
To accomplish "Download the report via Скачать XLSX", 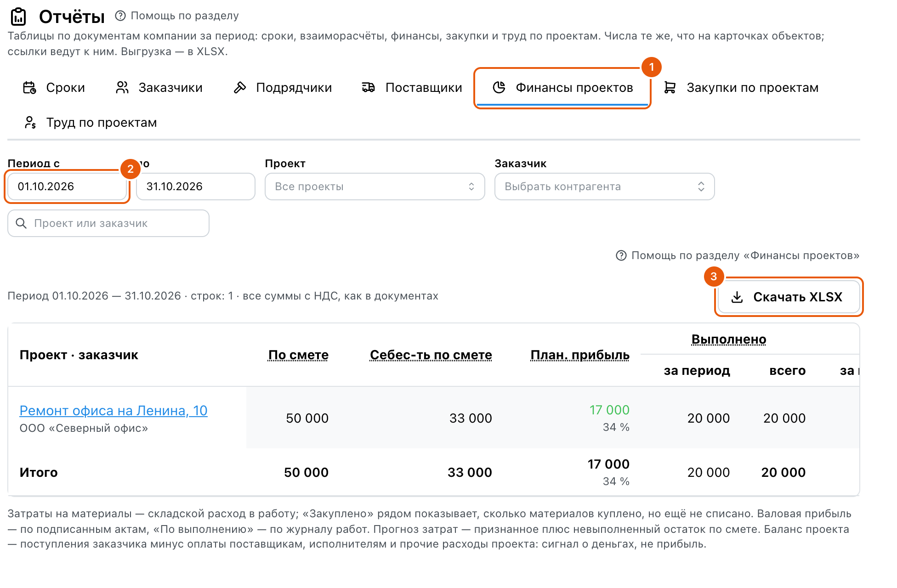I will (789, 297).
